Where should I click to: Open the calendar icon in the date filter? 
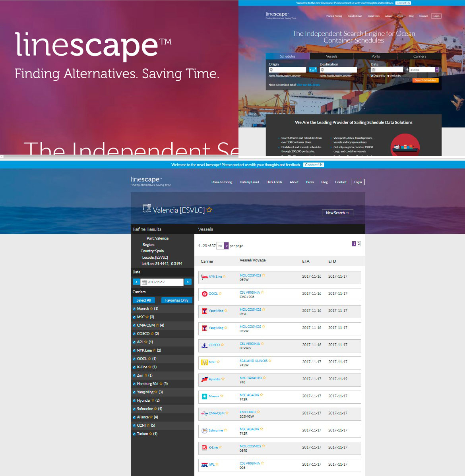tap(144, 283)
